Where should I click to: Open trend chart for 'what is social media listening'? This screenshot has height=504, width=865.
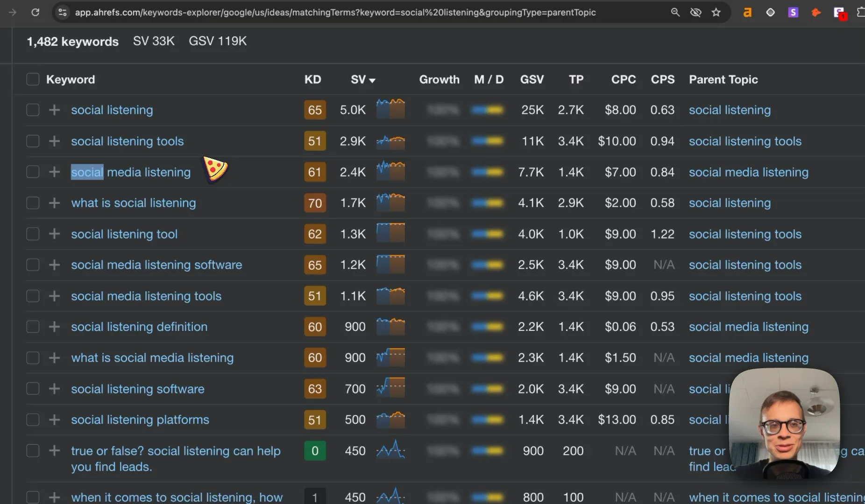coord(390,357)
